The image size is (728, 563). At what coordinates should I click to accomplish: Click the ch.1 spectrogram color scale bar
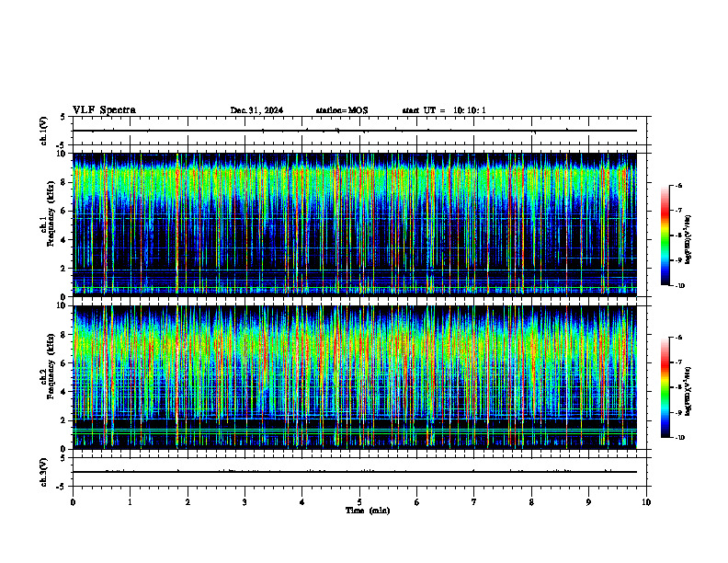[x=665, y=236]
